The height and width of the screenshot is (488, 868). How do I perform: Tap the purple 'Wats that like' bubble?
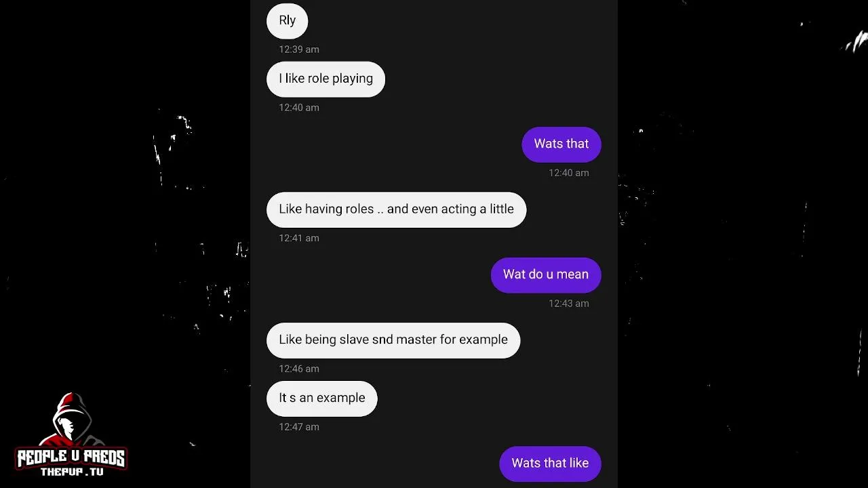point(550,464)
